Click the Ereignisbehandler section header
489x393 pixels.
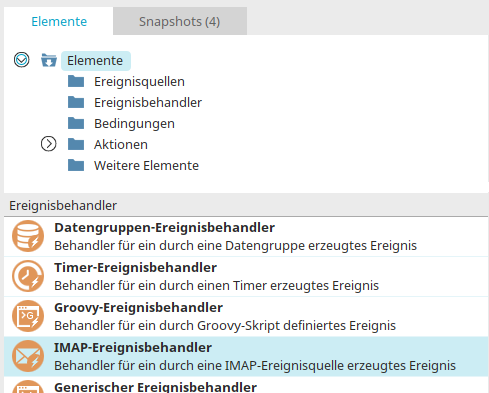(63, 206)
